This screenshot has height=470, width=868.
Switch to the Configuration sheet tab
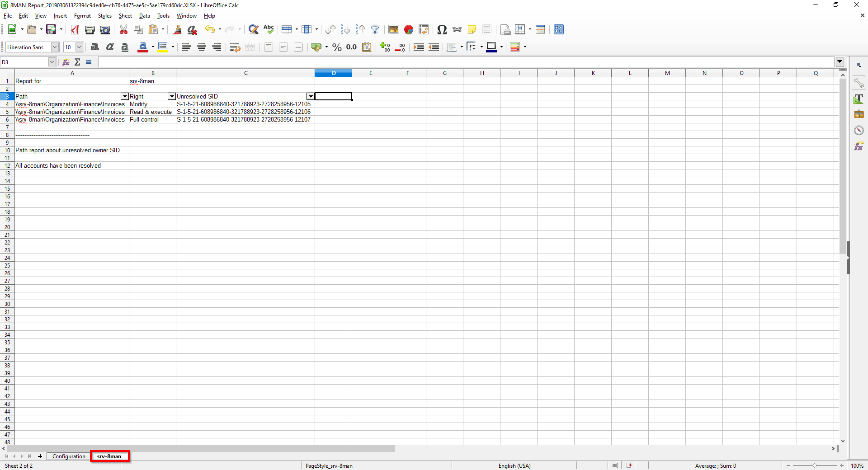pyautogui.click(x=69, y=456)
